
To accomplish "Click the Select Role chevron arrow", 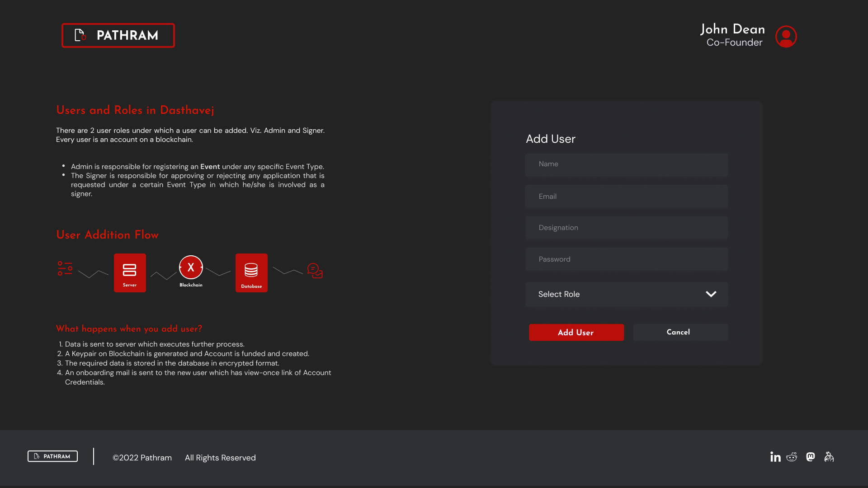I will (x=711, y=294).
